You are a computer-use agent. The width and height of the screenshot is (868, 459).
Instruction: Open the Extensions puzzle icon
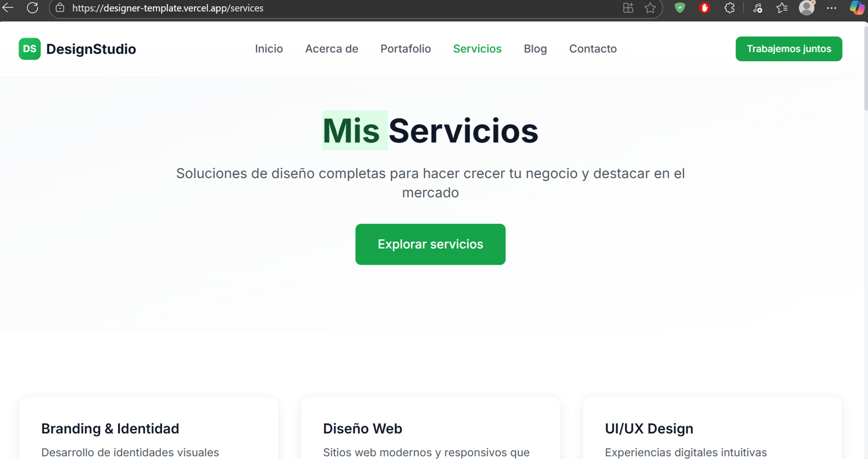[x=729, y=8]
